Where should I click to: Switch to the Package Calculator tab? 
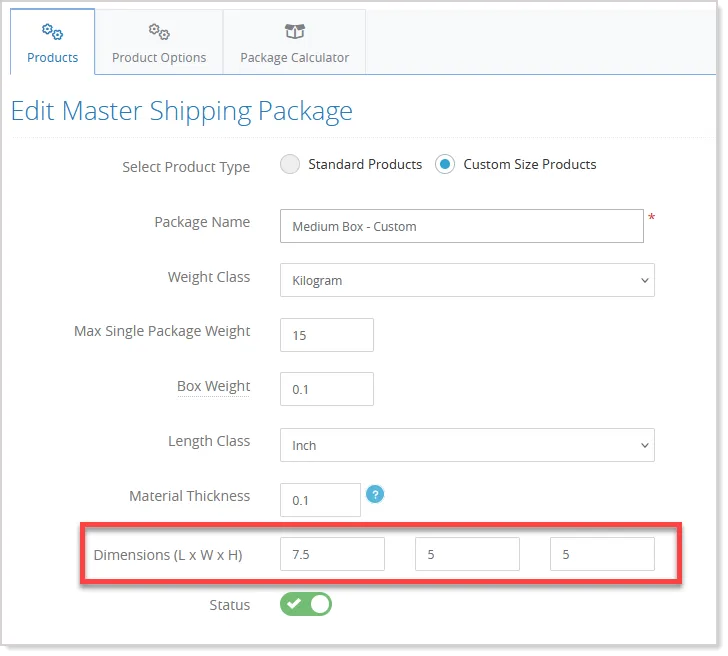[x=294, y=42]
